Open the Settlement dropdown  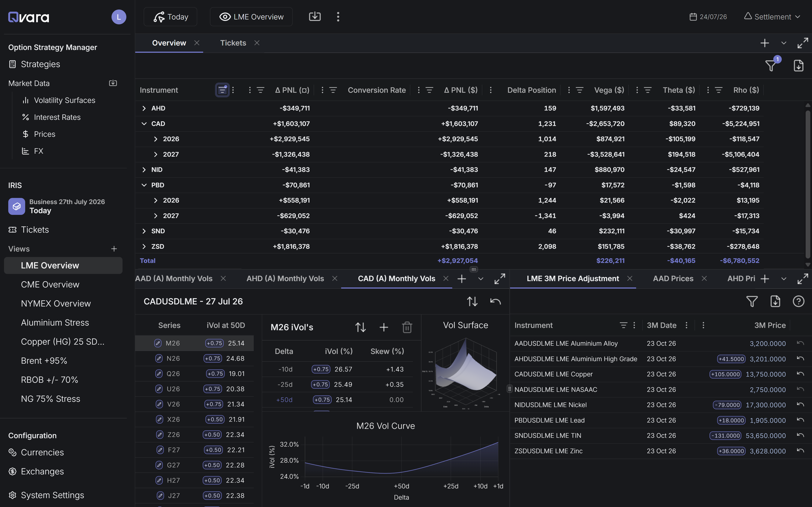pos(772,17)
